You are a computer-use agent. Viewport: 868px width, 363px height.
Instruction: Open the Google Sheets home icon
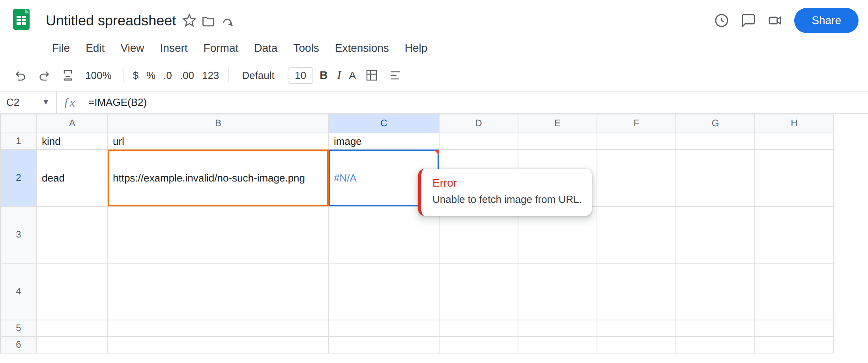(21, 20)
